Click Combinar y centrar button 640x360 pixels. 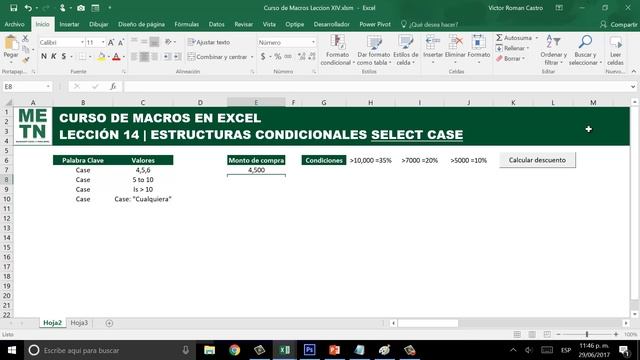[x=218, y=57]
